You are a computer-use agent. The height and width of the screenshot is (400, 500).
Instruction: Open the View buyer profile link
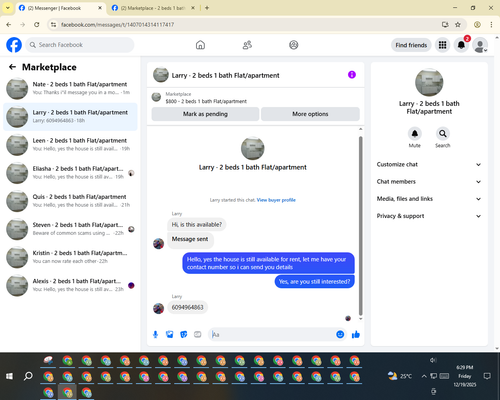276,200
